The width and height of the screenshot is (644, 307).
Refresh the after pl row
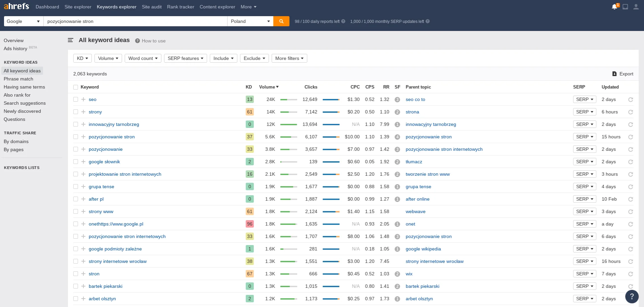coord(631,199)
